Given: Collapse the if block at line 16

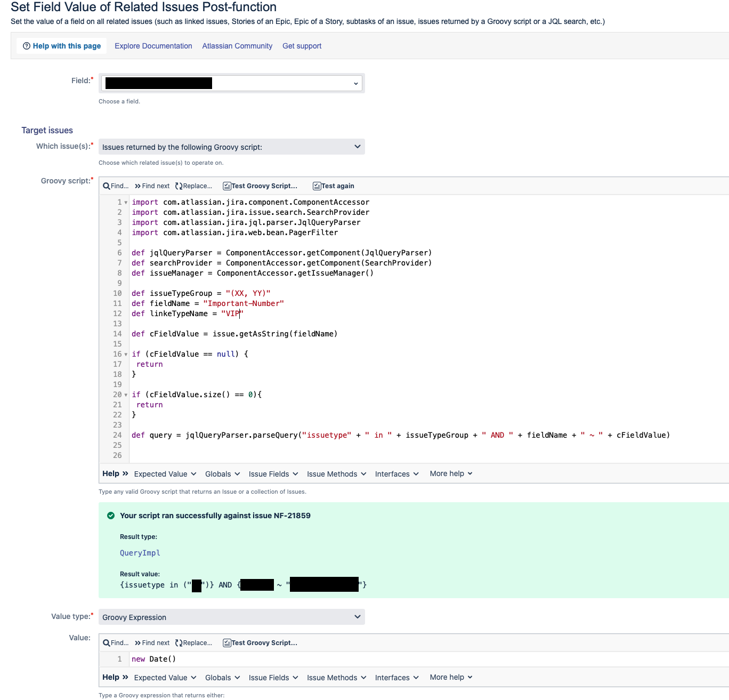Looking at the screenshot, I should [x=125, y=353].
